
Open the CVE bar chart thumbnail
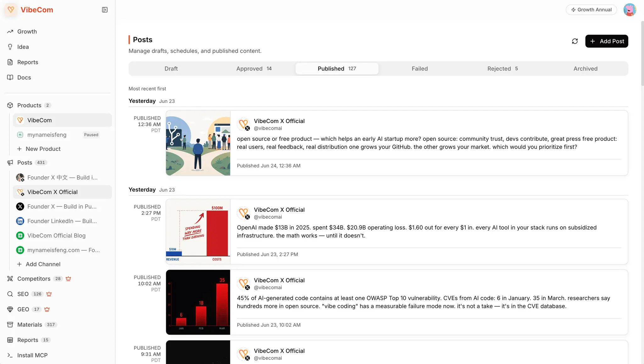pos(198,302)
